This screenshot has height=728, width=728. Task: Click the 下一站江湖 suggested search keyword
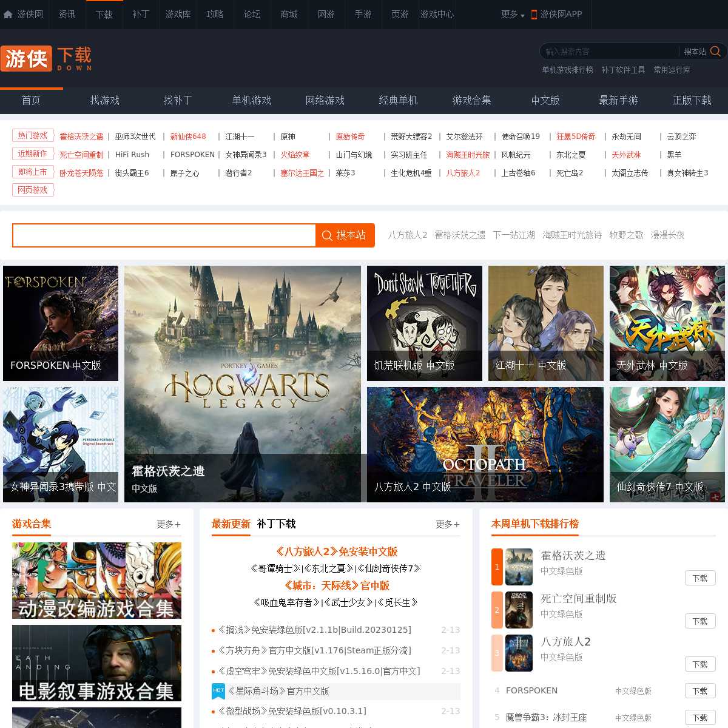click(514, 235)
